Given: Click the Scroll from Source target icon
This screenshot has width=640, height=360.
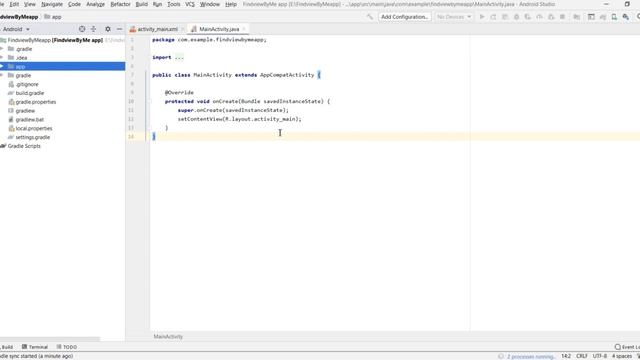Looking at the screenshot, I should point(82,29).
